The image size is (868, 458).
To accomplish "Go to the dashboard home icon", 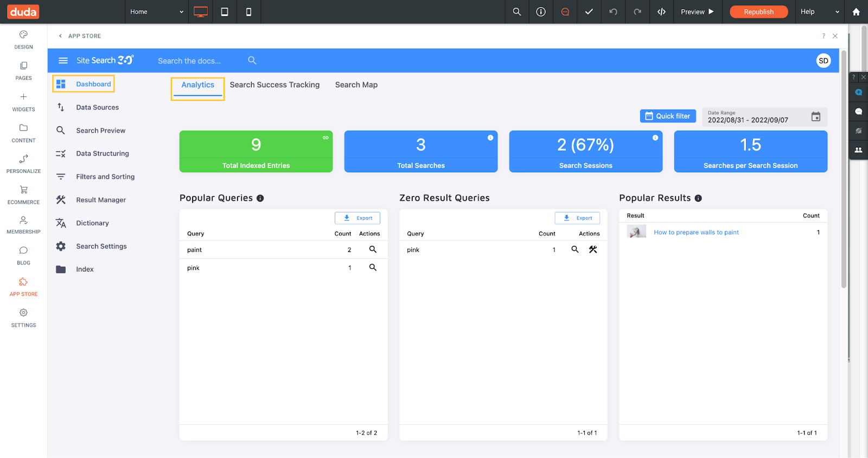I will [856, 11].
